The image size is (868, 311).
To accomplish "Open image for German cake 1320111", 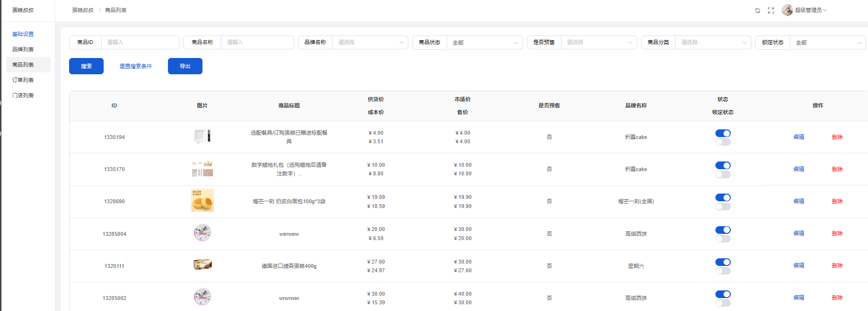I will [x=202, y=265].
